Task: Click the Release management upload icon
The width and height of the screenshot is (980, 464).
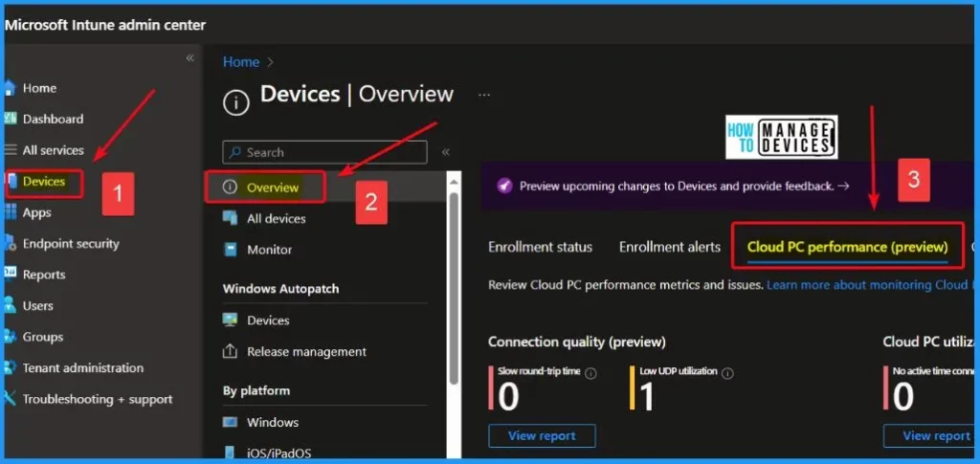Action: tap(230, 352)
